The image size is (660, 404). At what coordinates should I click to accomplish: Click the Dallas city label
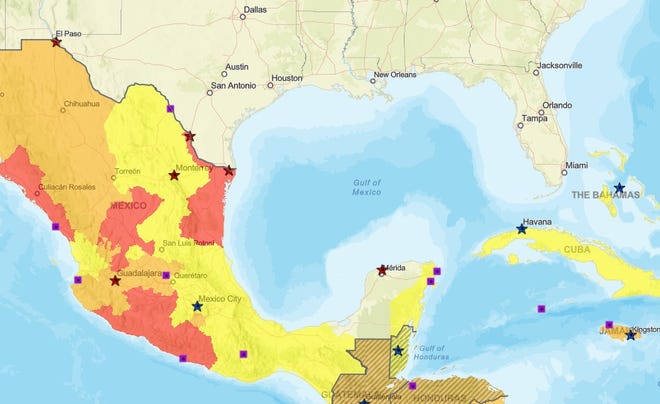point(255,10)
